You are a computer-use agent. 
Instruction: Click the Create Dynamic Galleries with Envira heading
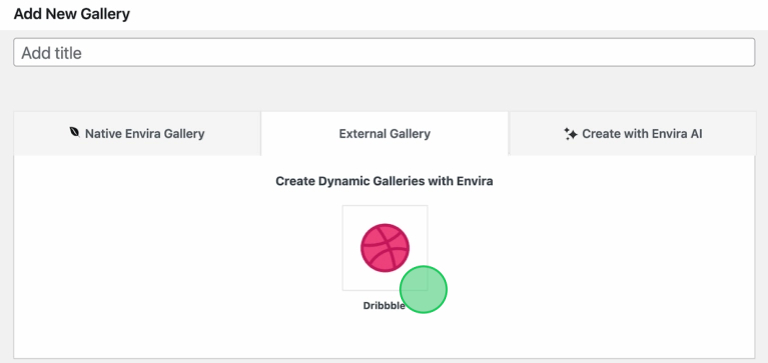[384, 181]
